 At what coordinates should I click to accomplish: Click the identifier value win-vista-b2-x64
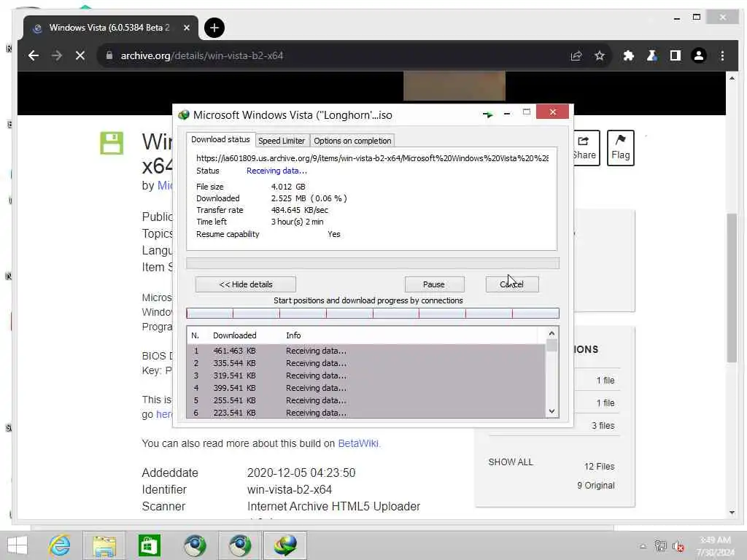point(289,489)
